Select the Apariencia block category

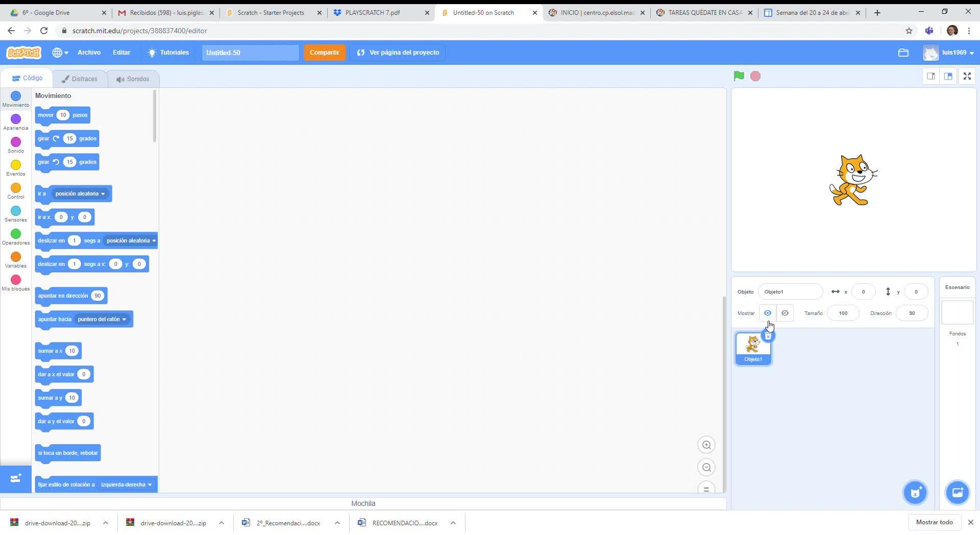(x=16, y=122)
